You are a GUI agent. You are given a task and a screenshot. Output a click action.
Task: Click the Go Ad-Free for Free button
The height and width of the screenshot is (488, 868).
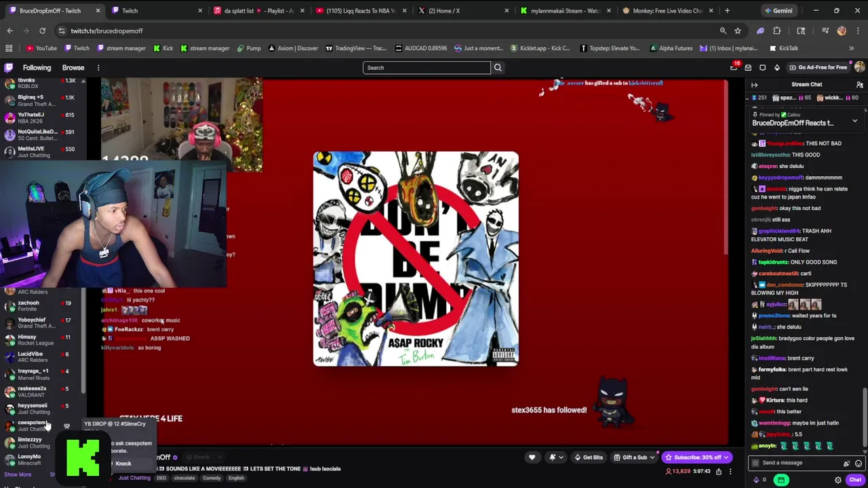pyautogui.click(x=818, y=68)
